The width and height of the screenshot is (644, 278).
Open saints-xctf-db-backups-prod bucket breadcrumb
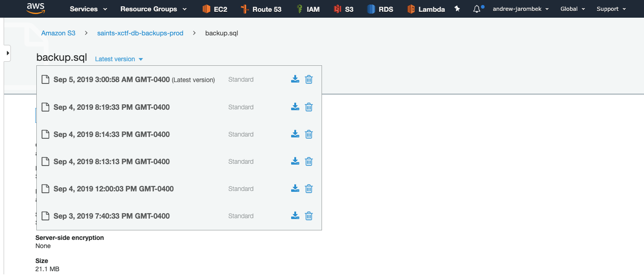[x=140, y=33]
